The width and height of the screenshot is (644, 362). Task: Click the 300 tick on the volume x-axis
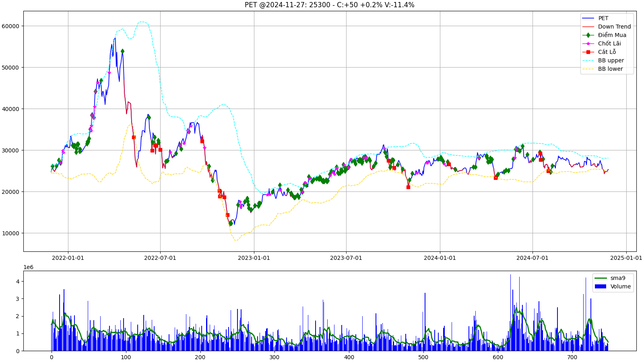pos(275,357)
